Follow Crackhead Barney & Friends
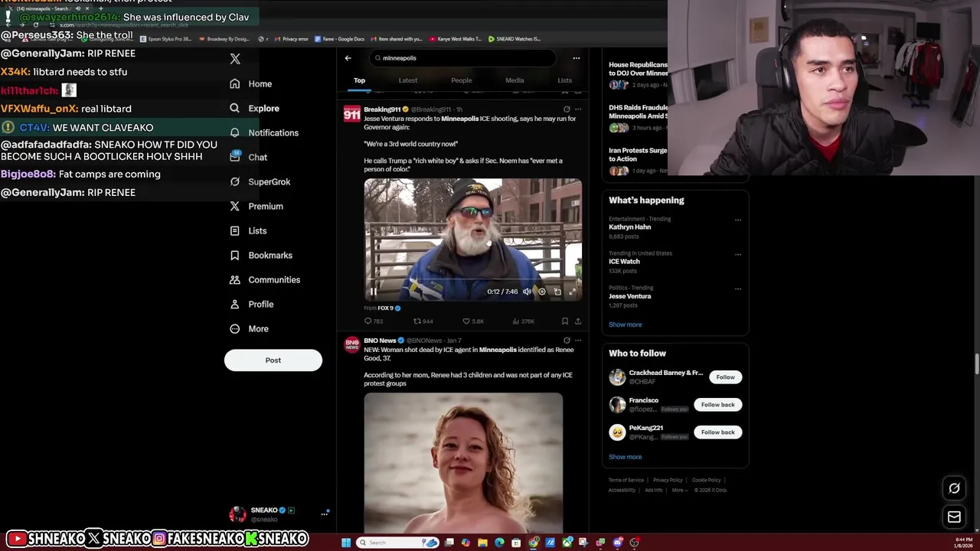The image size is (980, 551). (x=725, y=377)
